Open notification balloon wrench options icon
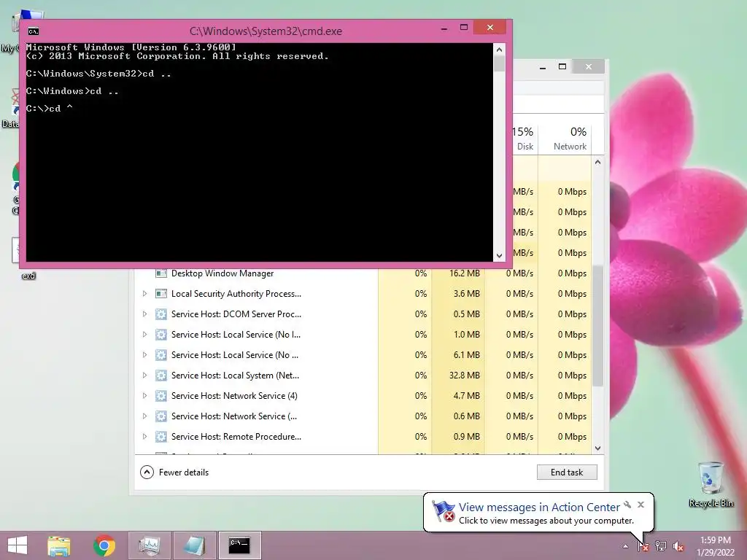The width and height of the screenshot is (747, 560). pos(627,505)
